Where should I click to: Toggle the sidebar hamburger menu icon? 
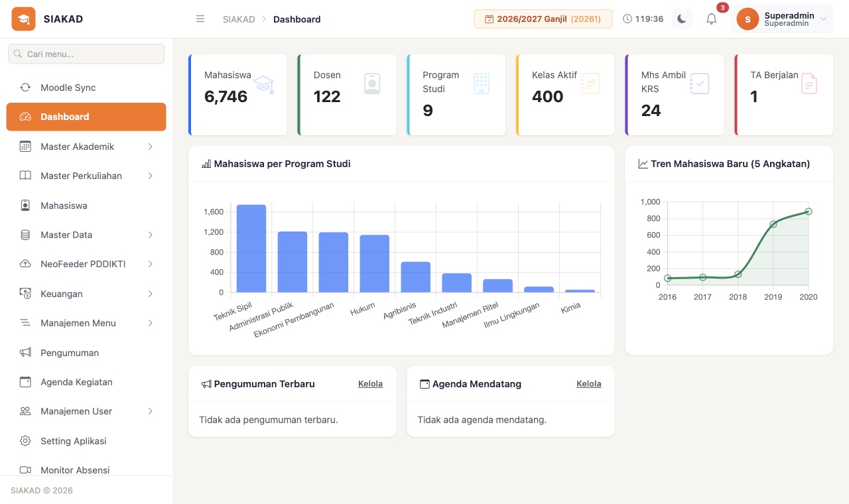click(x=200, y=19)
